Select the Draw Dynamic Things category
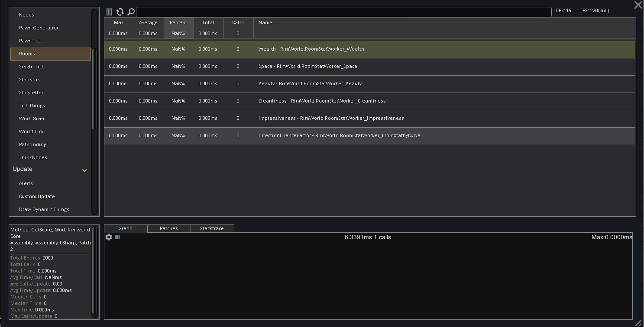 [51, 209]
